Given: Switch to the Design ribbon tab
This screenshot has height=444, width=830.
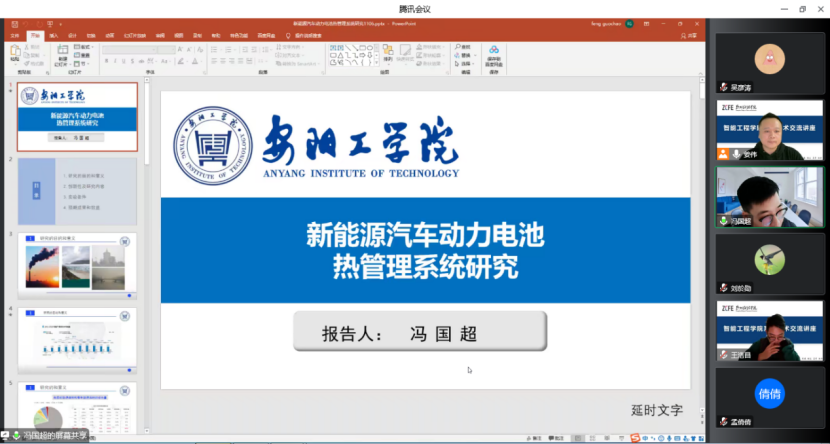Looking at the screenshot, I should pyautogui.click(x=72, y=36).
